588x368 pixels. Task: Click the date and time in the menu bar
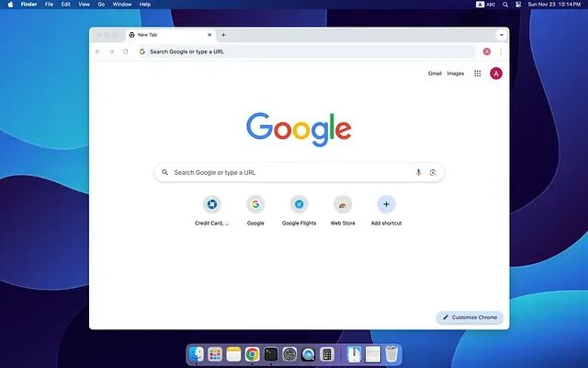click(554, 5)
